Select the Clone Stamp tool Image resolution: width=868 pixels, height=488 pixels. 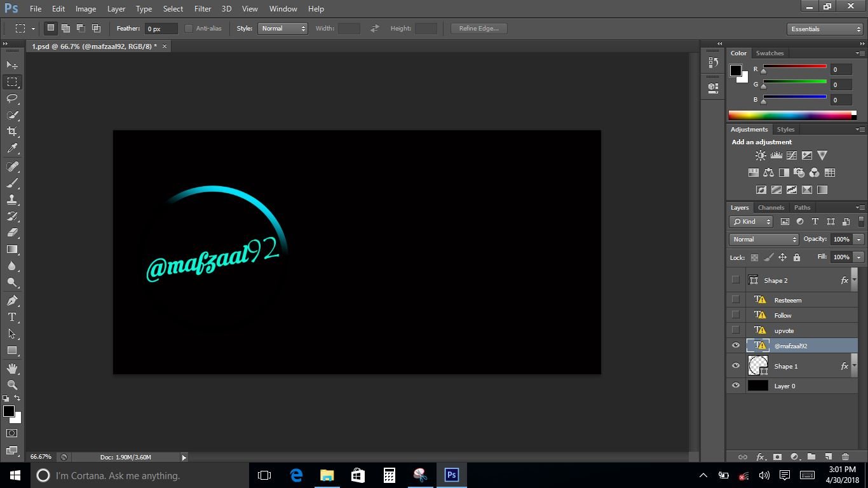coord(12,200)
